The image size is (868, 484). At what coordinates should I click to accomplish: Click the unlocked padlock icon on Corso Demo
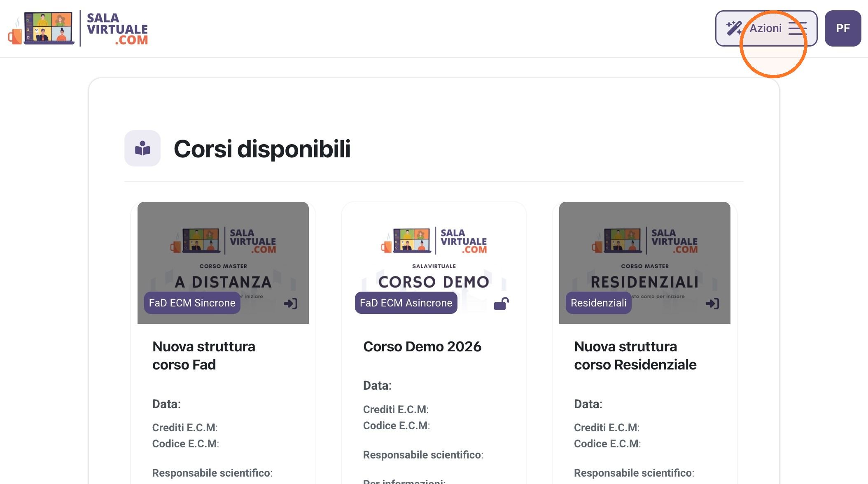pos(501,304)
